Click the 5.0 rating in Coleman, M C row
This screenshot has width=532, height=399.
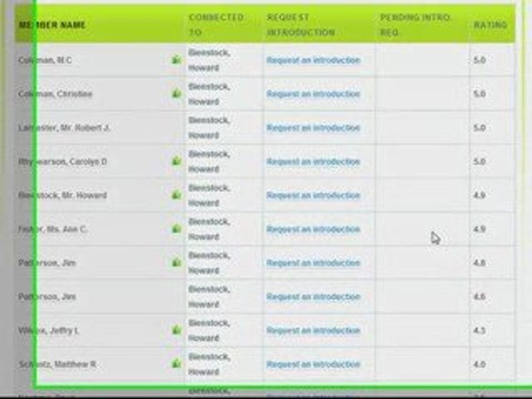click(x=479, y=60)
